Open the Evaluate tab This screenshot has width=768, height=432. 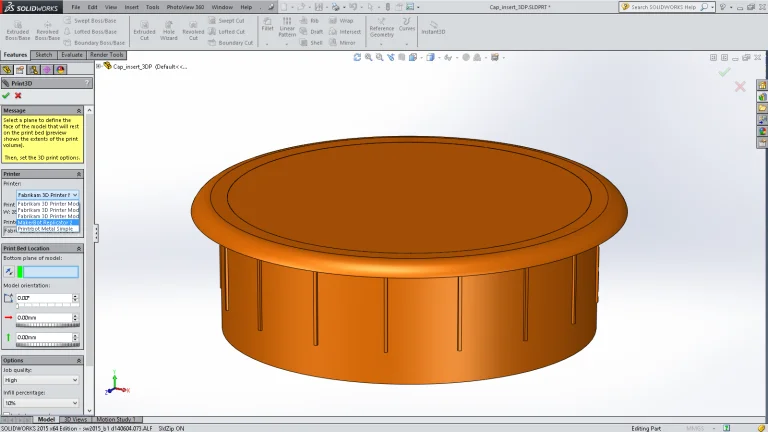tap(72, 55)
